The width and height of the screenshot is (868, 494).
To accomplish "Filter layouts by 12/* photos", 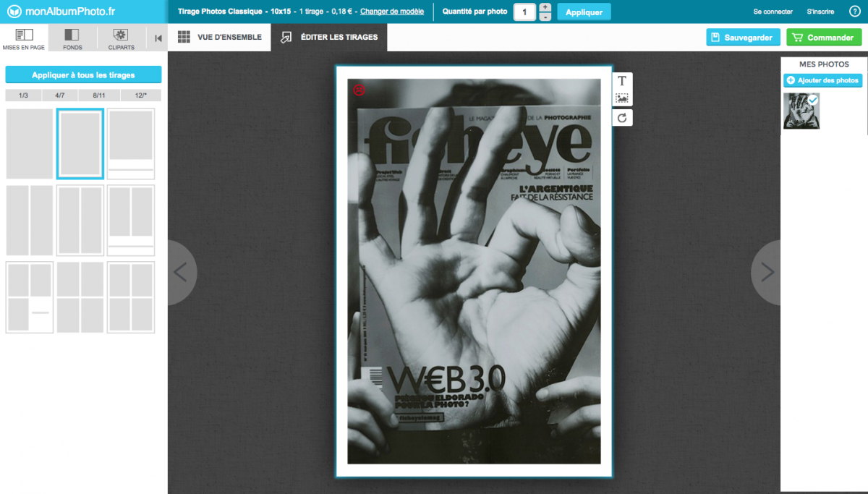I will (140, 95).
